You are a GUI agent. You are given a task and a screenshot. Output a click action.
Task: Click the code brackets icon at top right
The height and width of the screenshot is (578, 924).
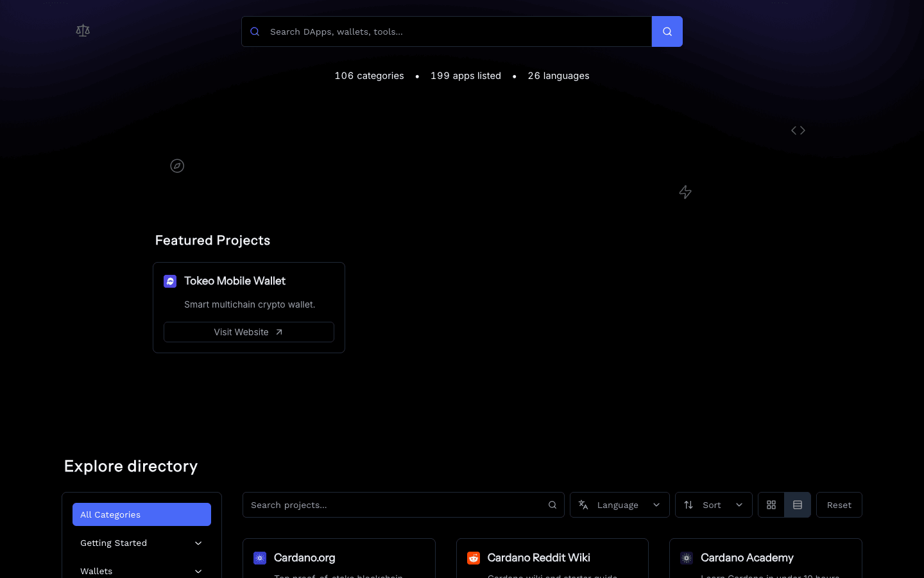pyautogui.click(x=798, y=130)
